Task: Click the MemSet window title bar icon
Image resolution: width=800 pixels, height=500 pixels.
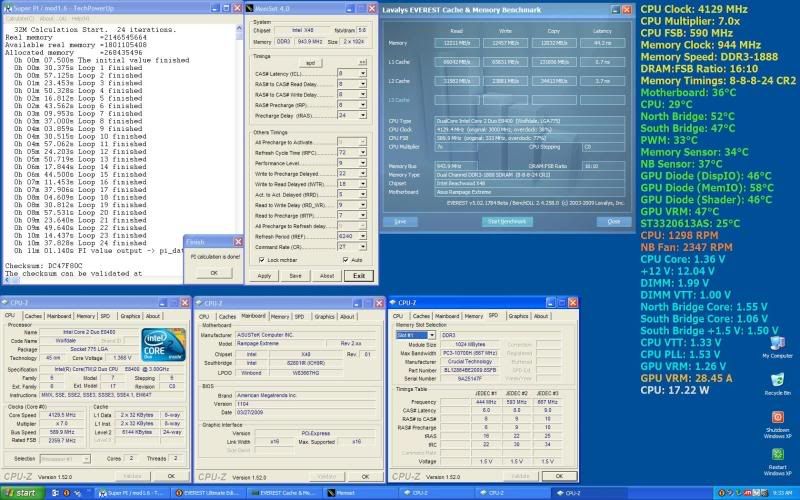Action: pyautogui.click(x=250, y=9)
